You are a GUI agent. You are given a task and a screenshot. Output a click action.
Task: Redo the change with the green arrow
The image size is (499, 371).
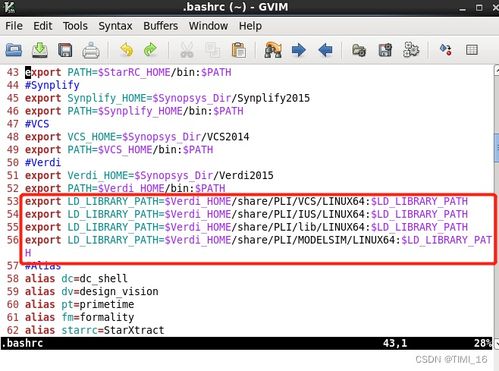pyautogui.click(x=151, y=50)
